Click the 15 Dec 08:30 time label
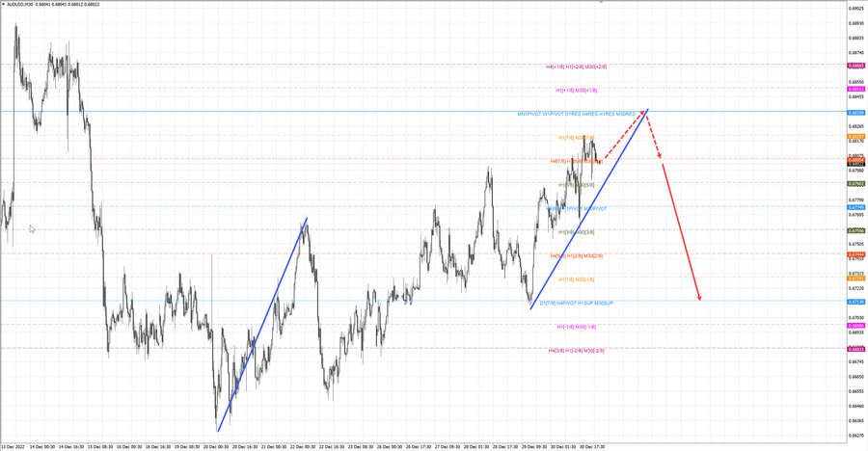The height and width of the screenshot is (451, 868). click(99, 446)
